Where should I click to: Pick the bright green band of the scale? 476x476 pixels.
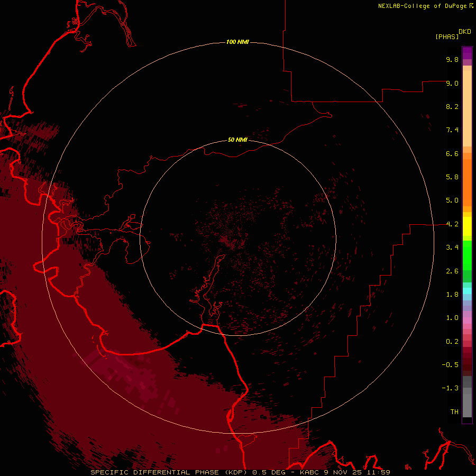coord(467,255)
